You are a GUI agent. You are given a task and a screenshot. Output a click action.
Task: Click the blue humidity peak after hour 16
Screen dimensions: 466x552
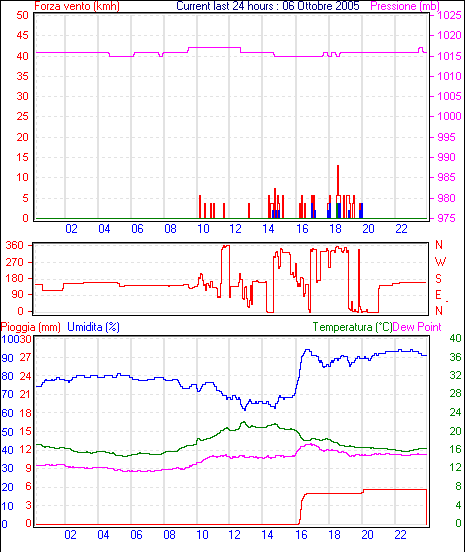(307, 350)
